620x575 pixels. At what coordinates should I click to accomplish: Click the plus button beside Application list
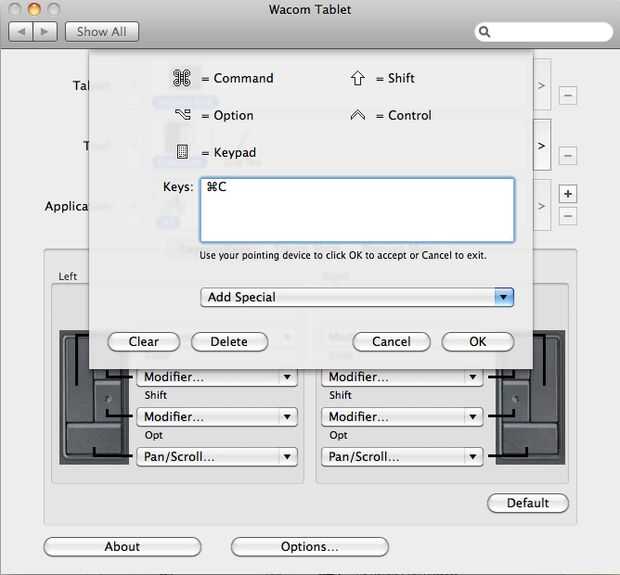(x=567, y=194)
